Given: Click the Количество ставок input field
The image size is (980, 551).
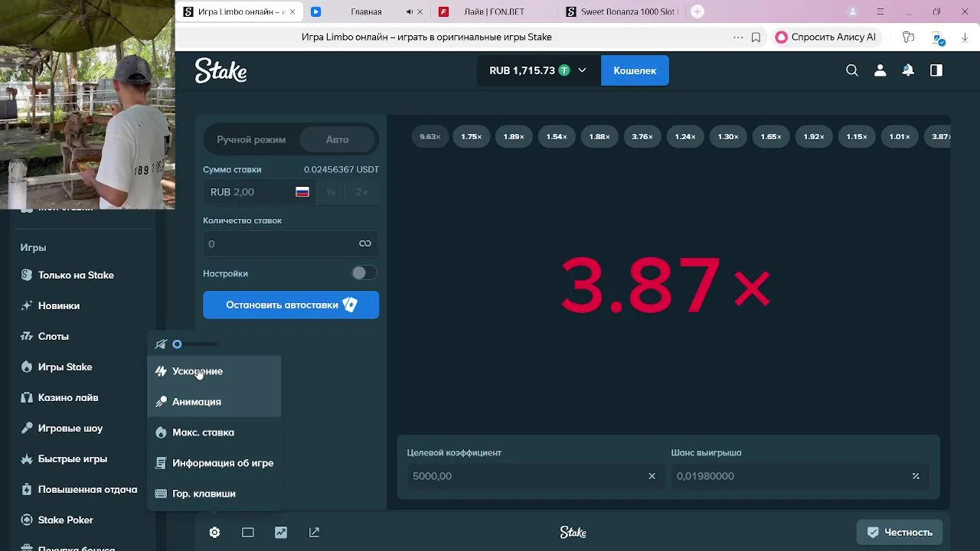Looking at the screenshot, I should (x=291, y=243).
